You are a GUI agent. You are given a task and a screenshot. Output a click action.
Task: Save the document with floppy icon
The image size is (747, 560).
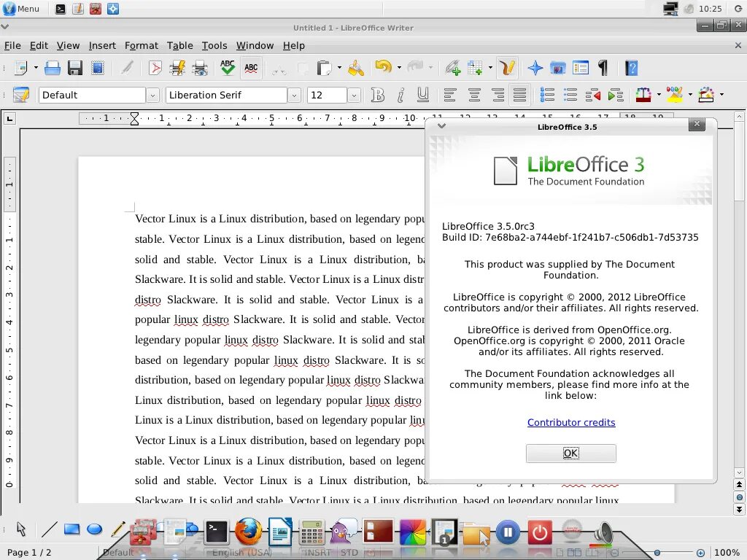[x=75, y=68]
